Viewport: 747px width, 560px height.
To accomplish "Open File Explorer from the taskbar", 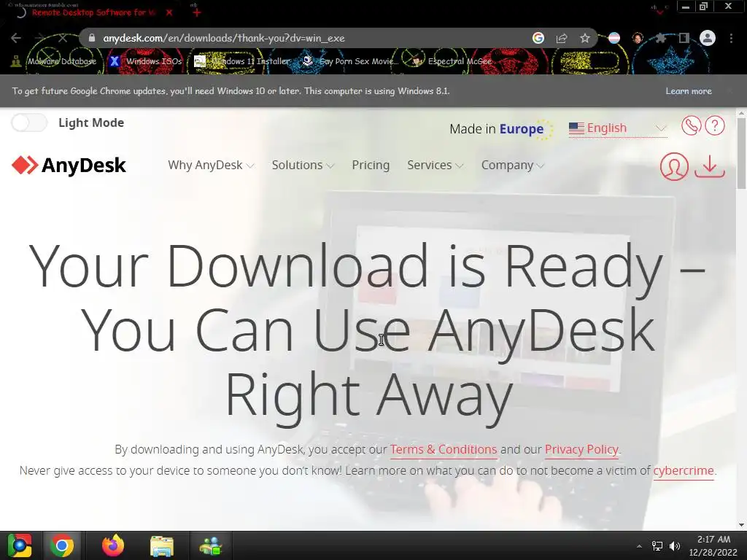I will (162, 545).
